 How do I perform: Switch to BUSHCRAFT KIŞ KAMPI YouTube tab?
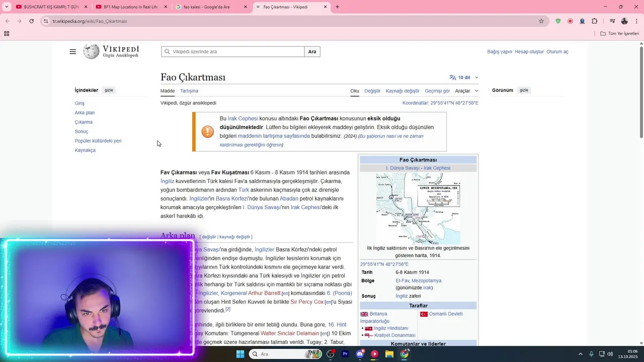[x=51, y=7]
